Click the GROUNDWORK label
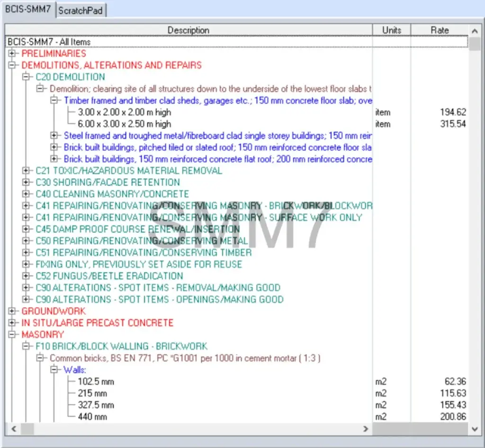485x448 pixels. pos(54,311)
